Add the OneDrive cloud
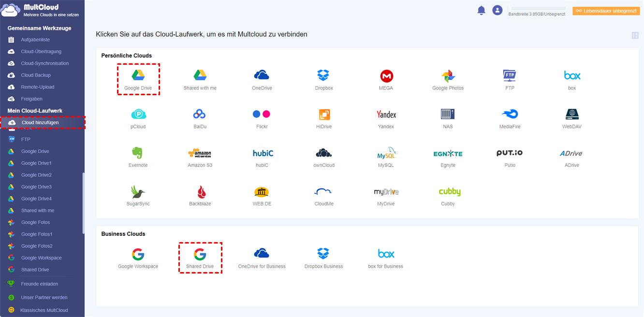The width and height of the screenshot is (644, 317). coord(262,75)
